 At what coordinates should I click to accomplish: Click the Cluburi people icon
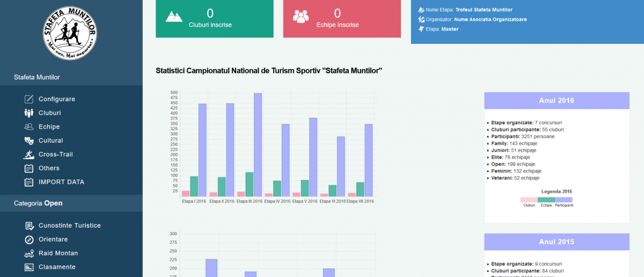click(29, 113)
